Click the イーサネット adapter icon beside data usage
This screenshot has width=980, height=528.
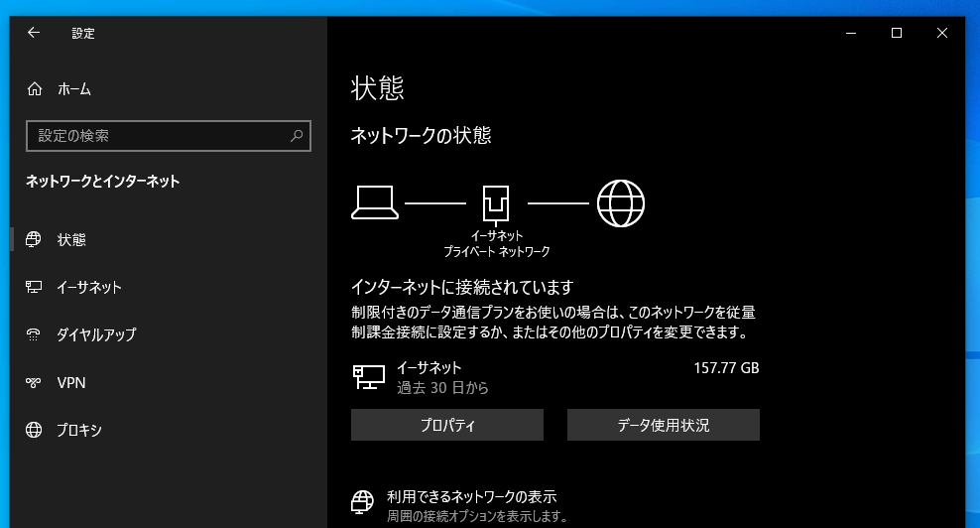[x=369, y=377]
